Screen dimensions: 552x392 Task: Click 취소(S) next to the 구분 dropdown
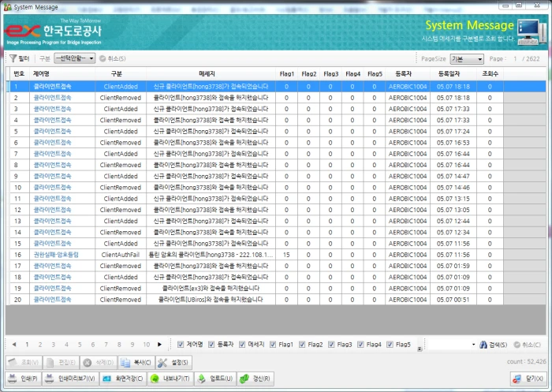click(113, 58)
